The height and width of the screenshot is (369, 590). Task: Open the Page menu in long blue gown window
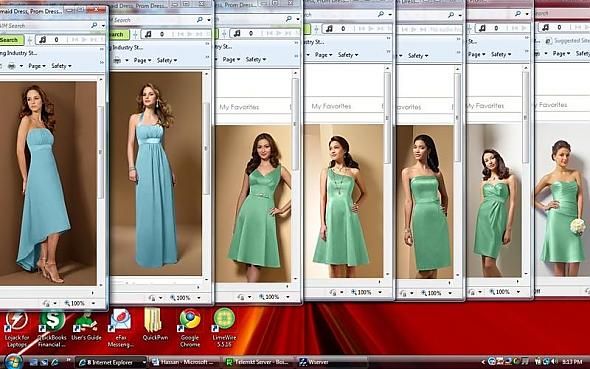pos(142,60)
